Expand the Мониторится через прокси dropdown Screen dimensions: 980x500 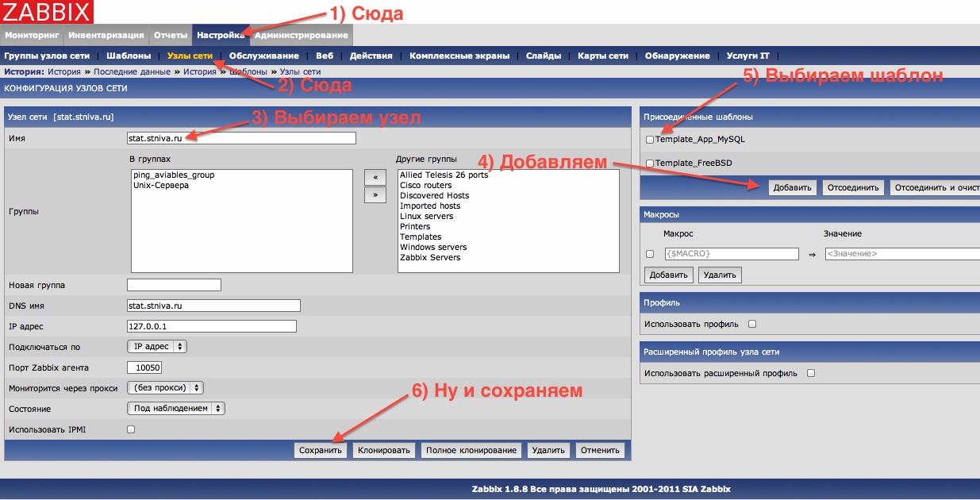165,388
